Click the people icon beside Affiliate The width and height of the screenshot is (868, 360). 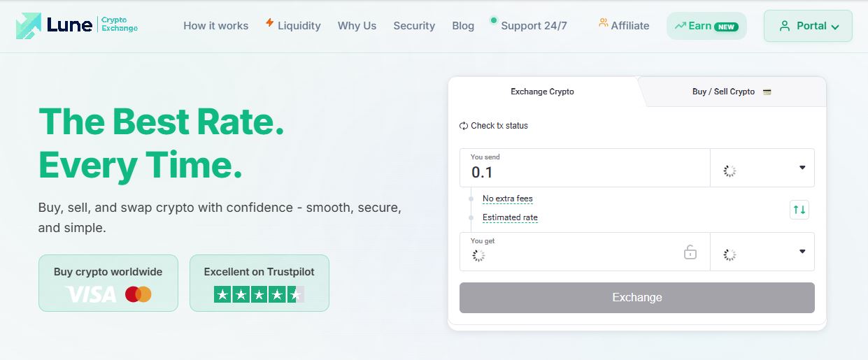pos(603,23)
